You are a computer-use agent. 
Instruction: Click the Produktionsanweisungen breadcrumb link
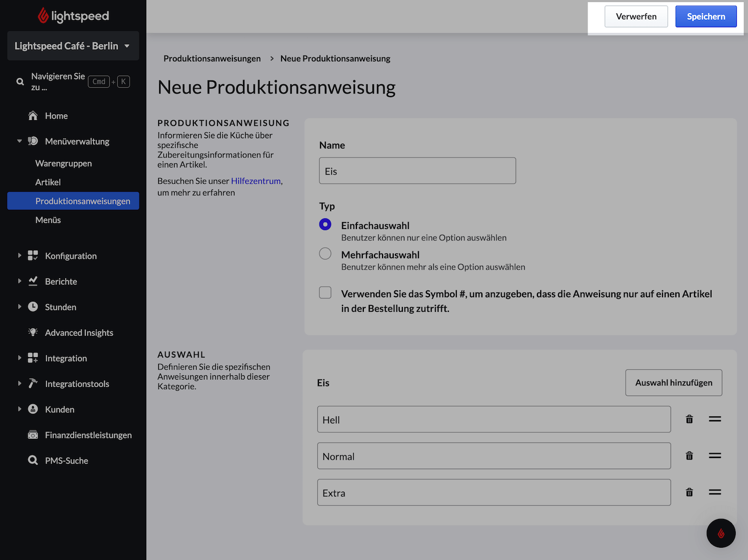[212, 59]
